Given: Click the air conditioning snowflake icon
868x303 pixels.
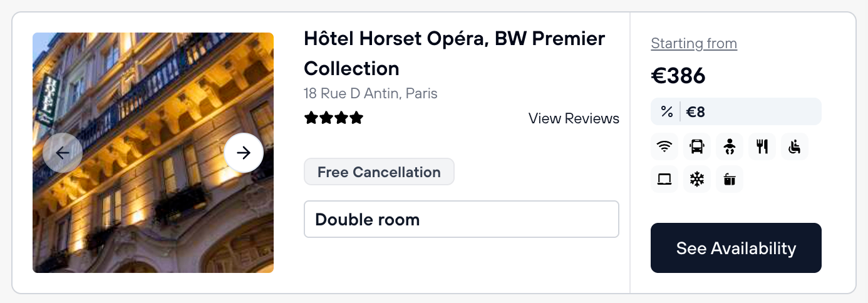Looking at the screenshot, I should 697,180.
